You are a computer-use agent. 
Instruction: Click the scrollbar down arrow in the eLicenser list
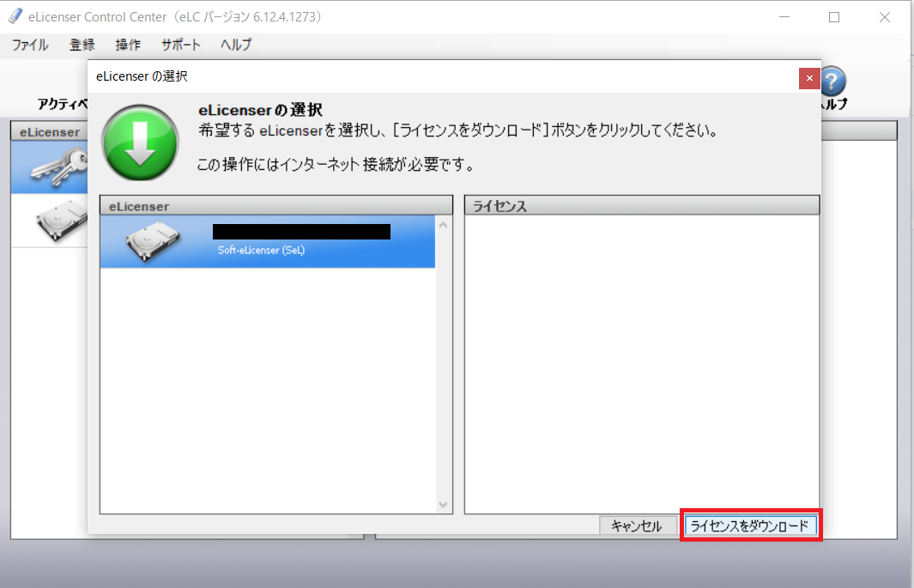[x=444, y=505]
